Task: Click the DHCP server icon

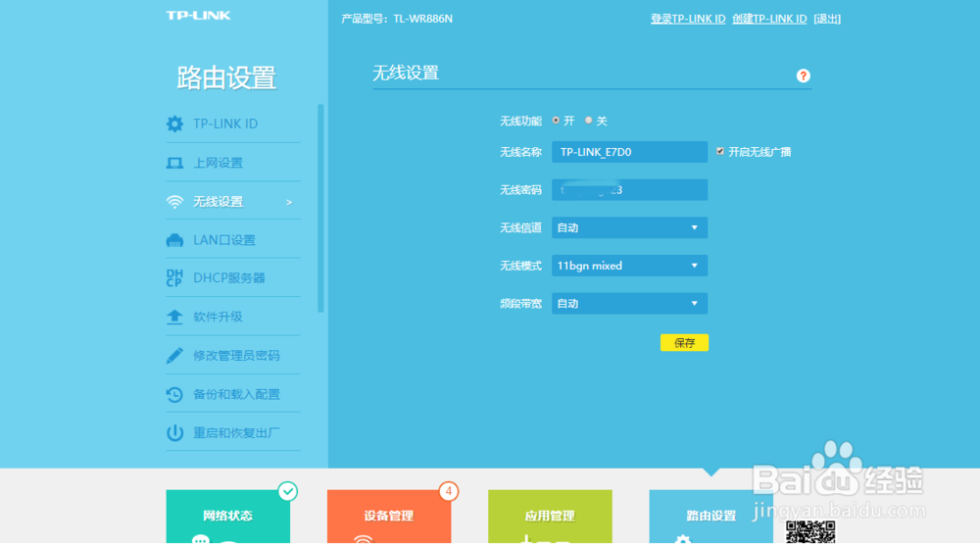Action: pos(174,277)
